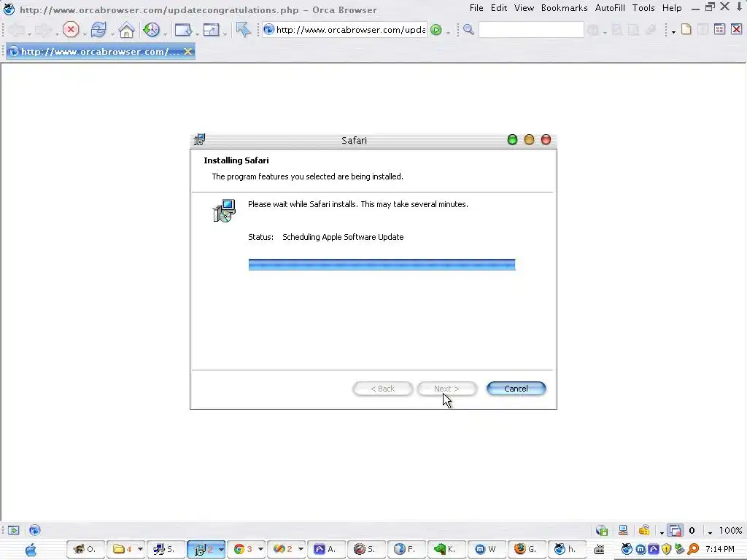Click the popup blocker status bar icon

[x=675, y=530]
